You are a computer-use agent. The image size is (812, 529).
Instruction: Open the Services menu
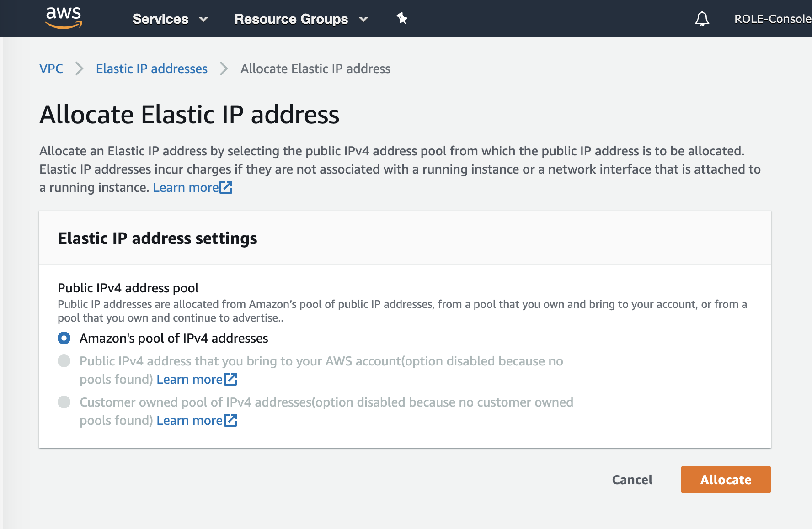click(160, 19)
